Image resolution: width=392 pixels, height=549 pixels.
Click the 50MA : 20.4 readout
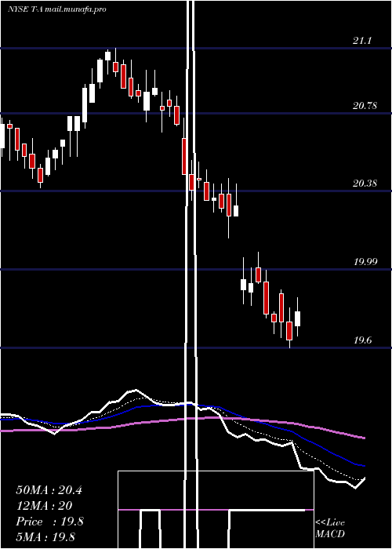point(49,490)
